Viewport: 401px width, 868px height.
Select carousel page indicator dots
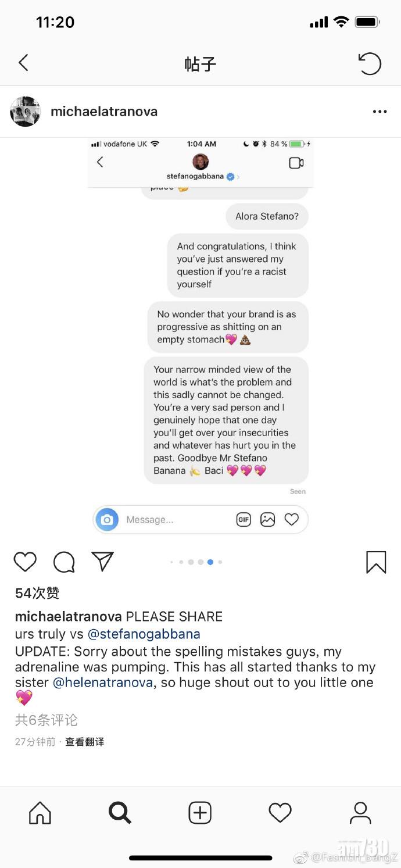(x=196, y=562)
